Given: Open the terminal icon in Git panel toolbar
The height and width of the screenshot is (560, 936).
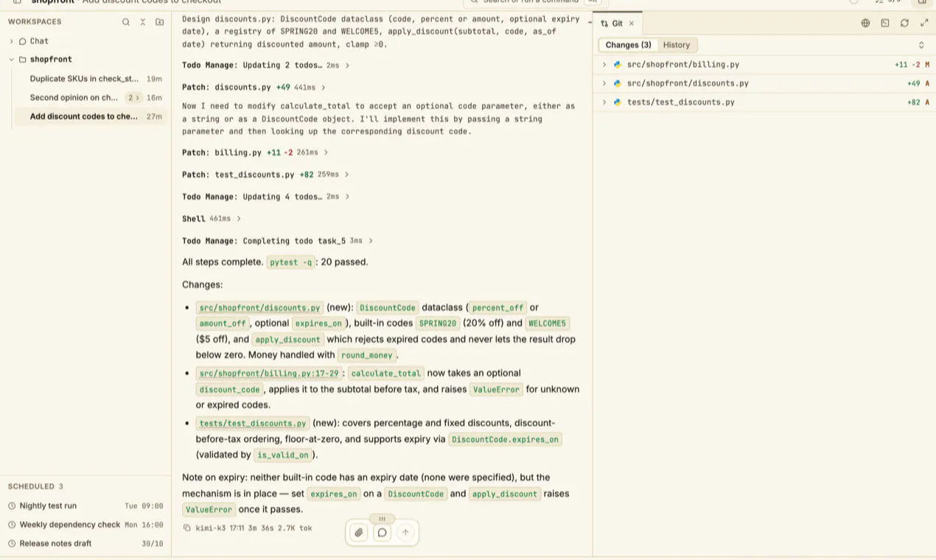Looking at the screenshot, I should click(885, 24).
